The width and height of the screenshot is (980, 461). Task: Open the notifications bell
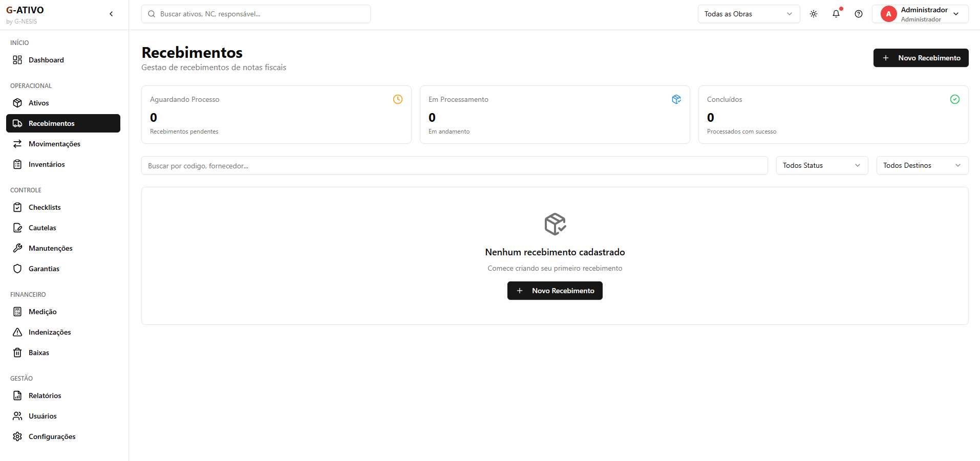point(836,14)
